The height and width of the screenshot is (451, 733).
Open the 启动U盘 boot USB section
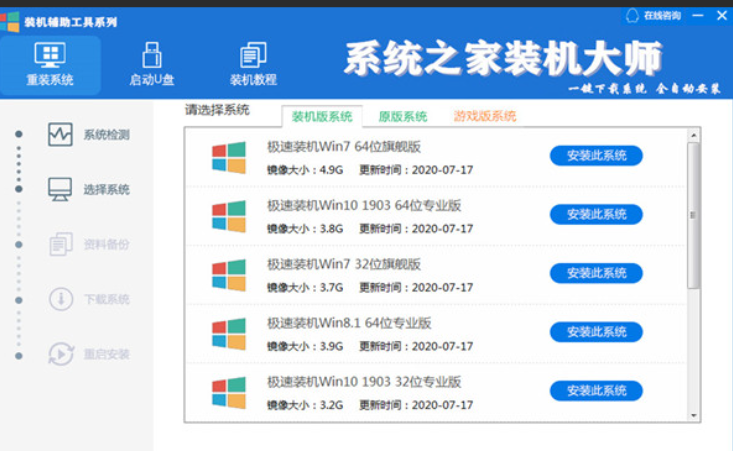point(151,65)
